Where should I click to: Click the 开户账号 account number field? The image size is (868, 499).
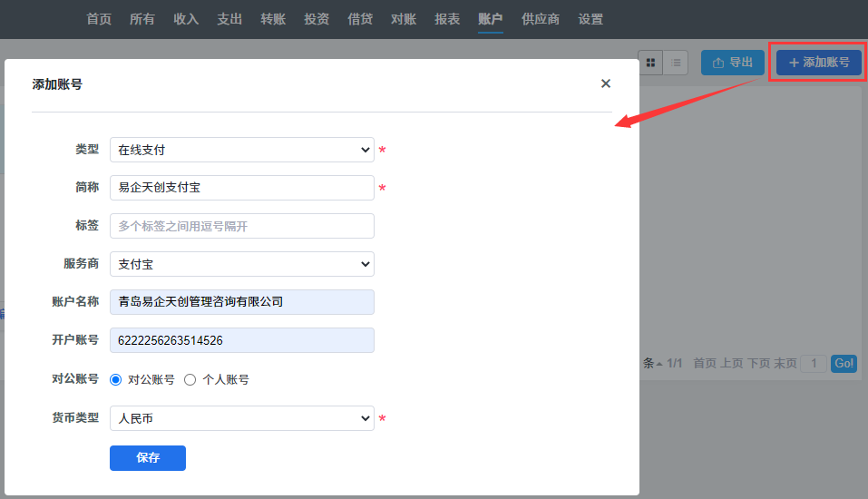pos(241,340)
